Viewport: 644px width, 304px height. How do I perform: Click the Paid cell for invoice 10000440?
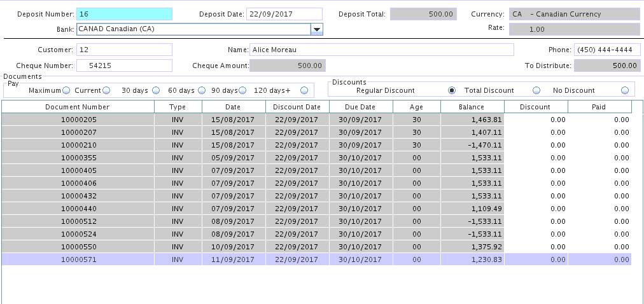pos(599,209)
